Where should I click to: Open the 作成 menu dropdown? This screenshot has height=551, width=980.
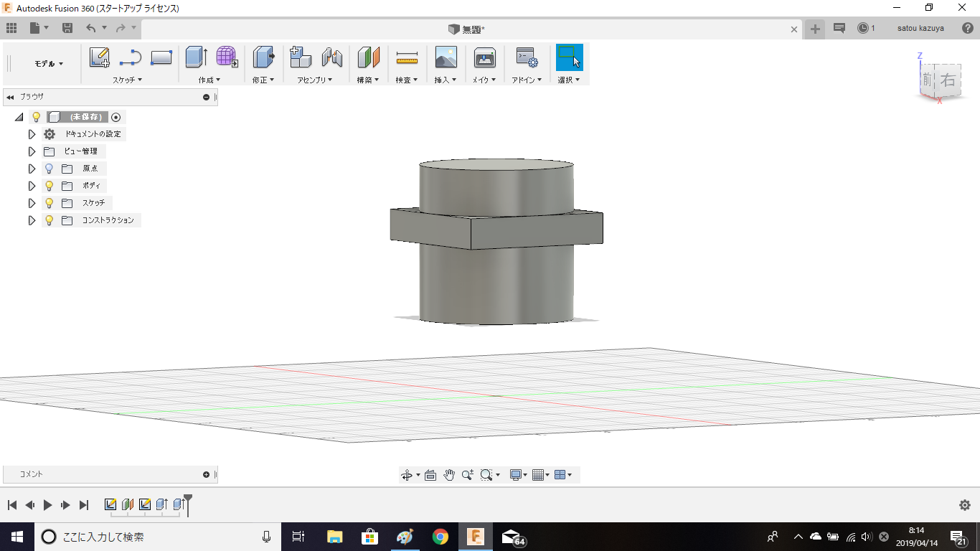tap(209, 80)
